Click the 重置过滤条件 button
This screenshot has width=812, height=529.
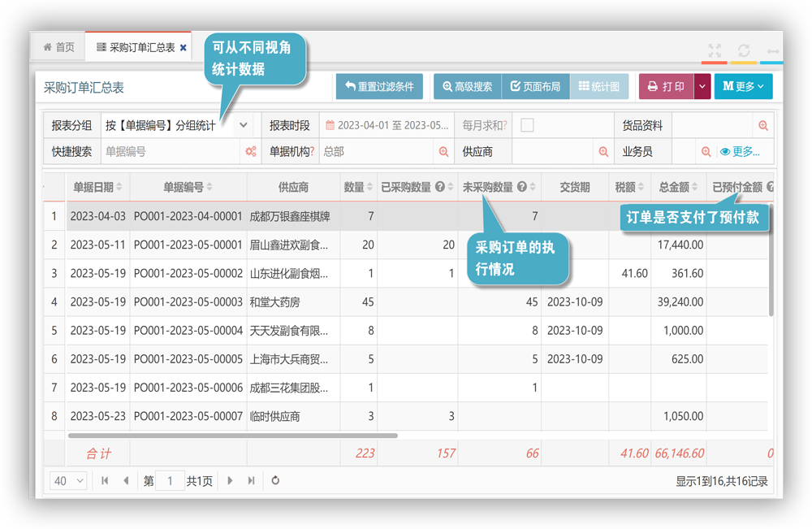pos(379,87)
